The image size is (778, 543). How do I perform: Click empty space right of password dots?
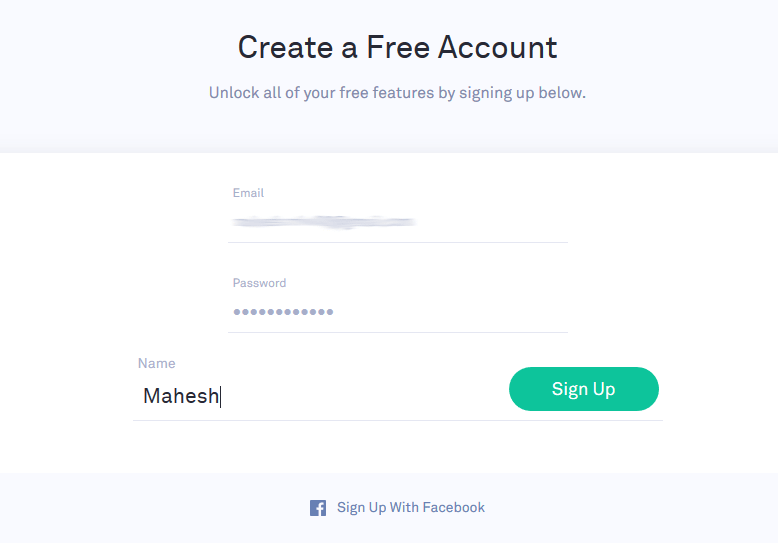449,312
